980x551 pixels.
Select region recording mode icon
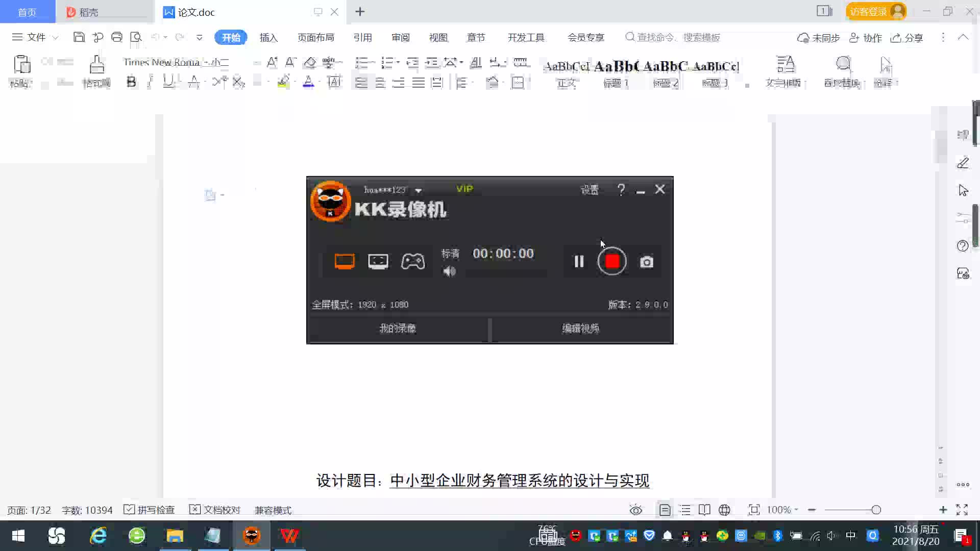pyautogui.click(x=378, y=262)
